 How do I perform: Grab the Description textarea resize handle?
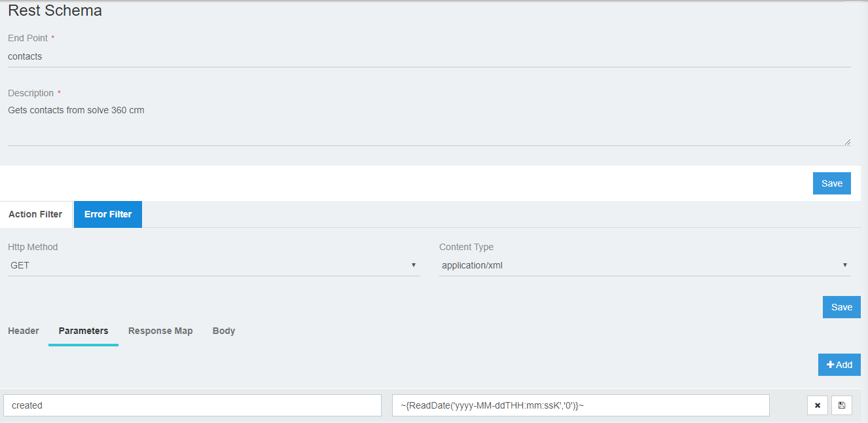coord(848,141)
